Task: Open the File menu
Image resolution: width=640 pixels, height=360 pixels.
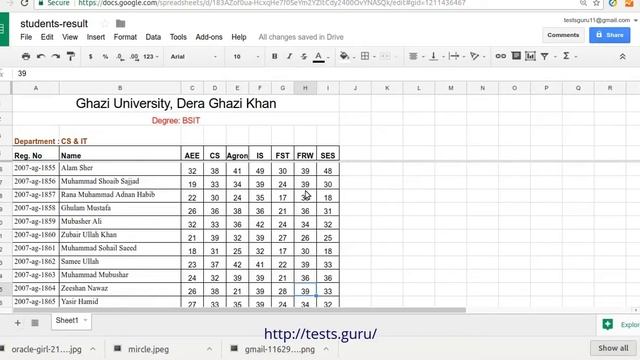Action: [x=26, y=37]
